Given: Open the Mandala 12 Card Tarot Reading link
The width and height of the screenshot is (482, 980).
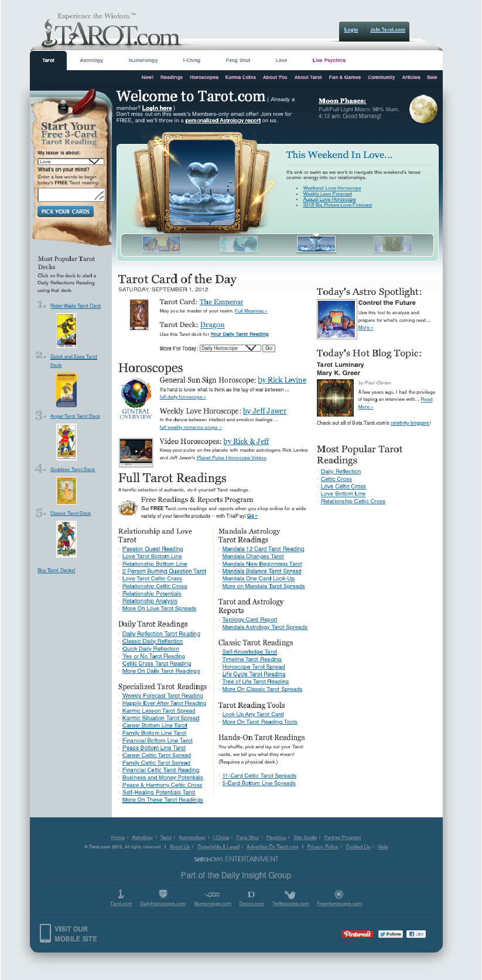Looking at the screenshot, I should (264, 549).
